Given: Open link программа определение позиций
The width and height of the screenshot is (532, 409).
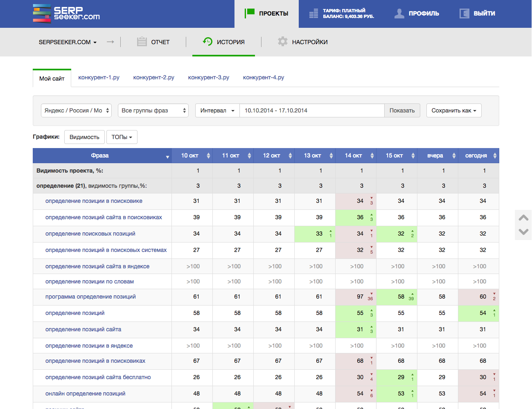Looking at the screenshot, I should [x=90, y=297].
